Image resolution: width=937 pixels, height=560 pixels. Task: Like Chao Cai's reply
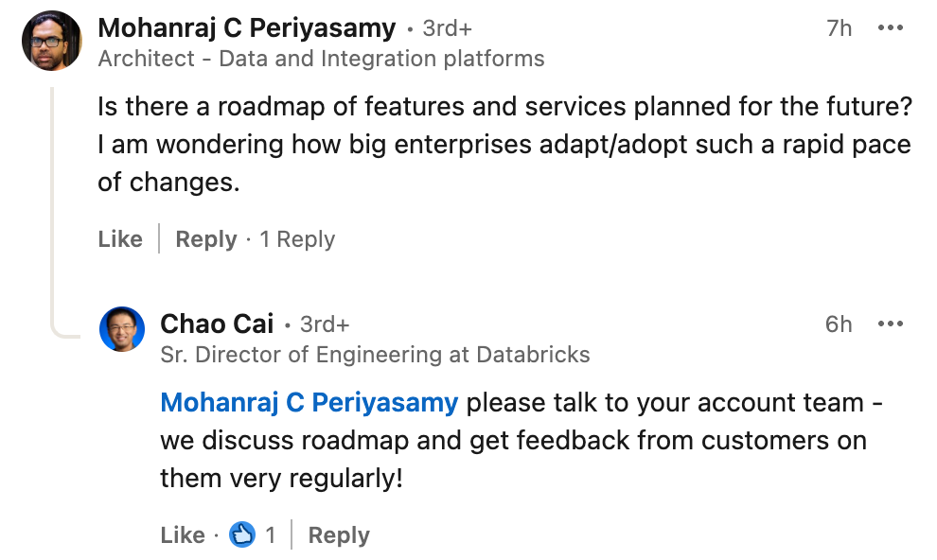(x=183, y=534)
